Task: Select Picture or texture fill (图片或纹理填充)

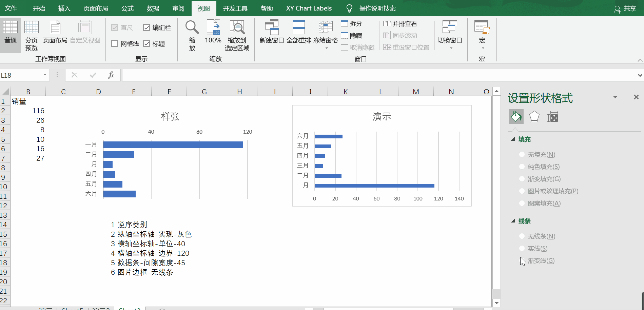Action: pyautogui.click(x=522, y=191)
